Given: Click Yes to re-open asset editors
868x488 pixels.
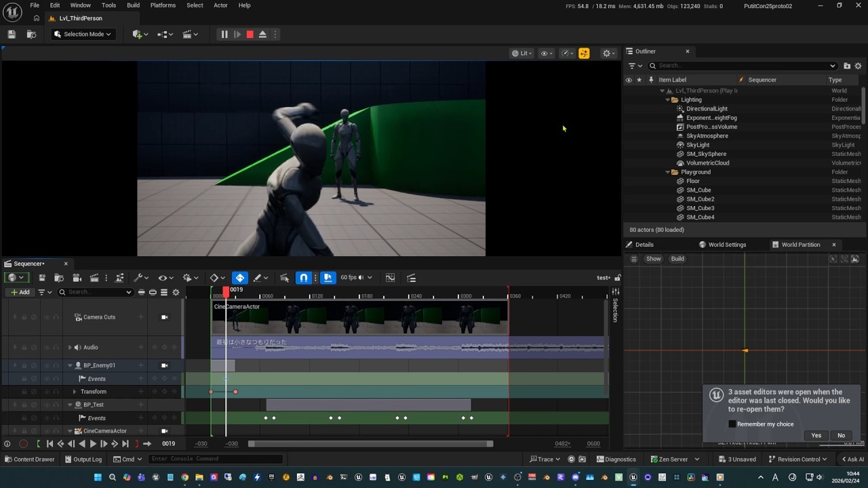Looking at the screenshot, I should click(816, 436).
